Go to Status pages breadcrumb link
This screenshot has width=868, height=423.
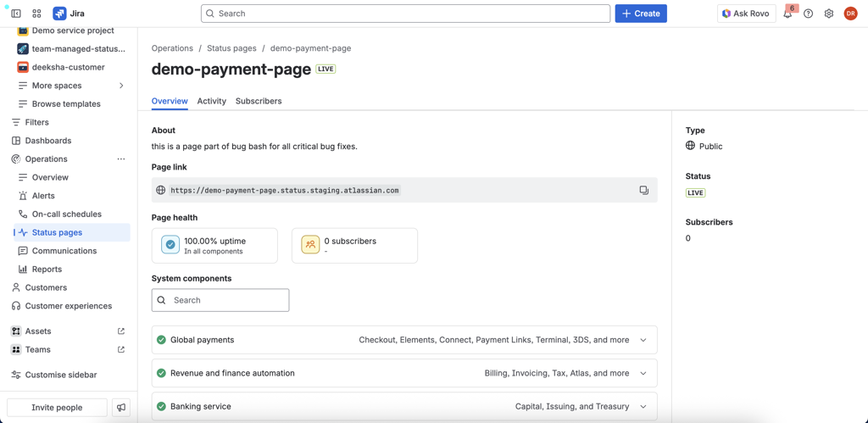[231, 48]
